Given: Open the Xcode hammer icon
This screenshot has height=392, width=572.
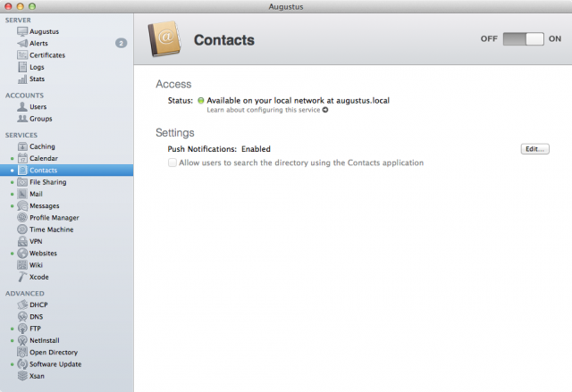Looking at the screenshot, I should coord(22,277).
